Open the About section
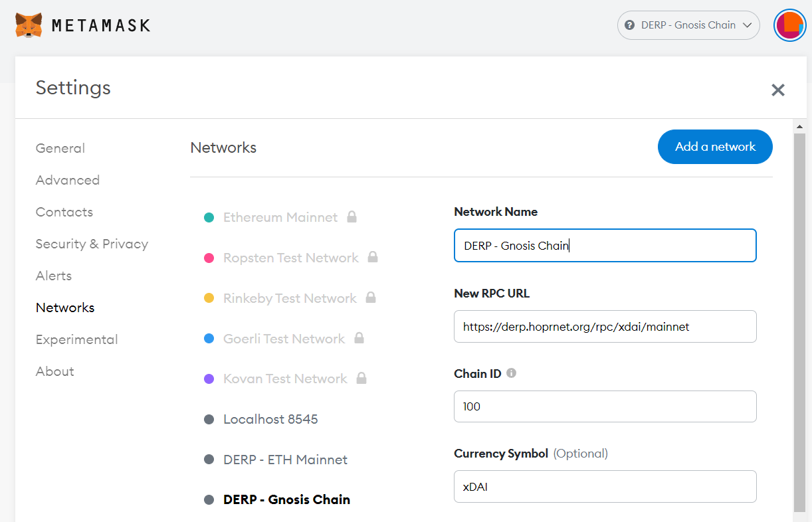 click(55, 371)
